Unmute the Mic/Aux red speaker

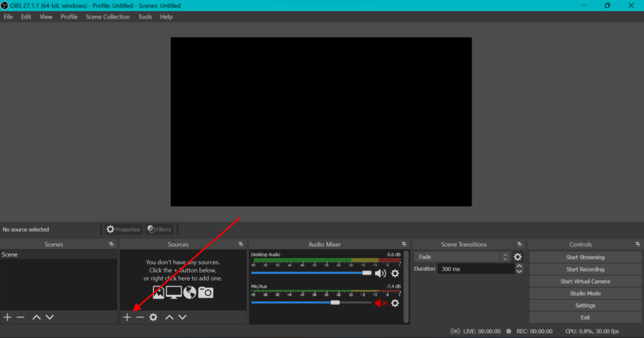[380, 303]
